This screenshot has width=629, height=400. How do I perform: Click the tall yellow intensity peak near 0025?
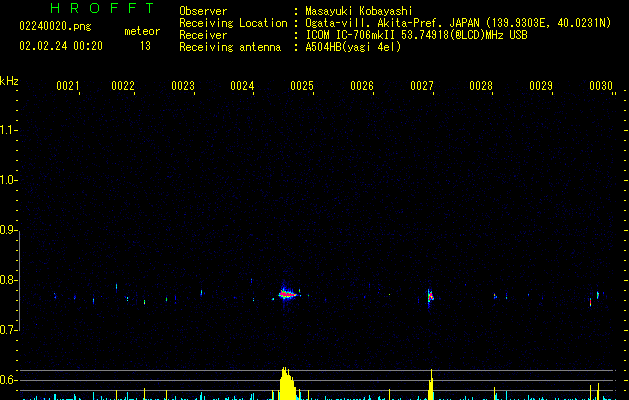[x=287, y=384]
